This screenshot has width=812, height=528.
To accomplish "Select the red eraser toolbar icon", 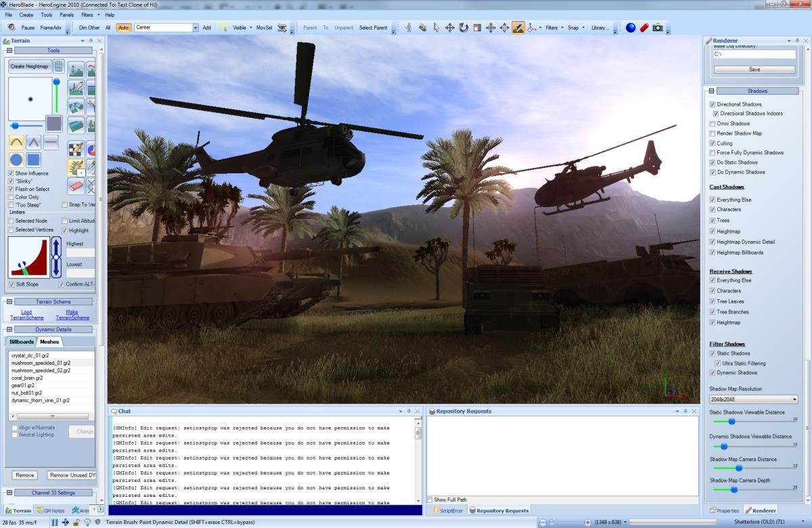I will 644,28.
